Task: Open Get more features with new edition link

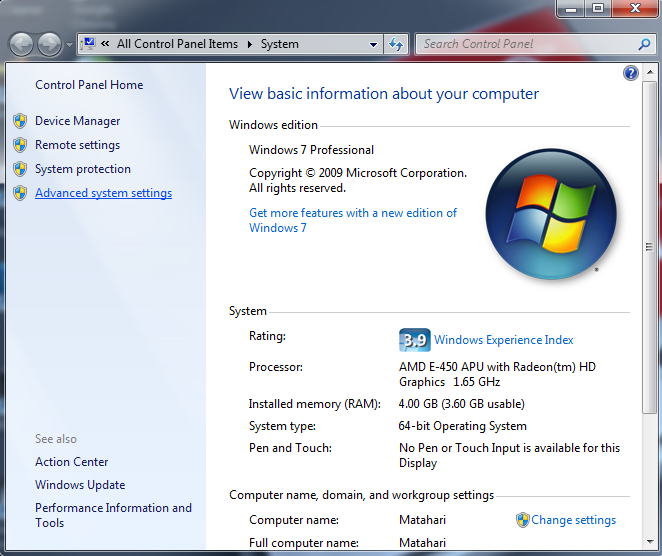Action: (x=353, y=220)
